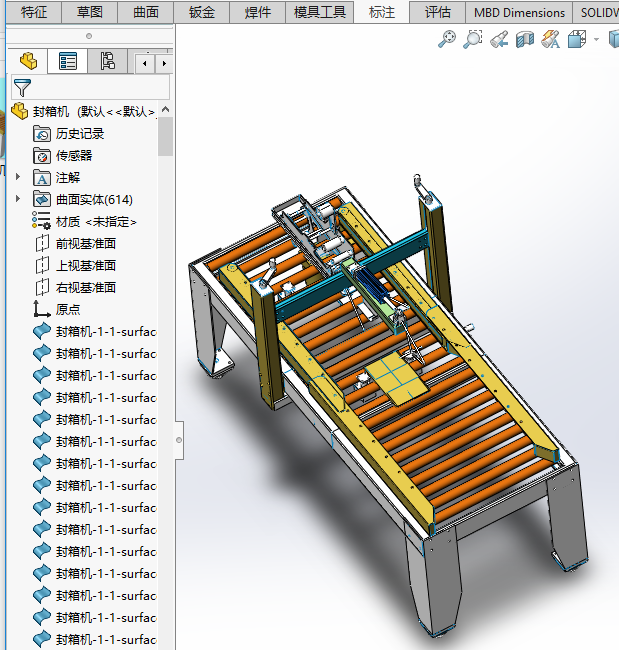The width and height of the screenshot is (619, 650).
Task: Expand the 曲面实体(614) folder
Action: point(18,199)
